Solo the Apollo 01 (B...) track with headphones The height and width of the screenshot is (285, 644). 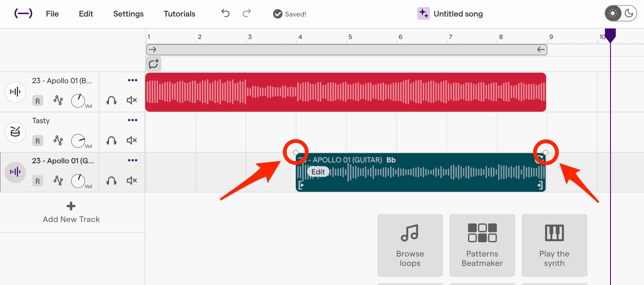pyautogui.click(x=112, y=100)
